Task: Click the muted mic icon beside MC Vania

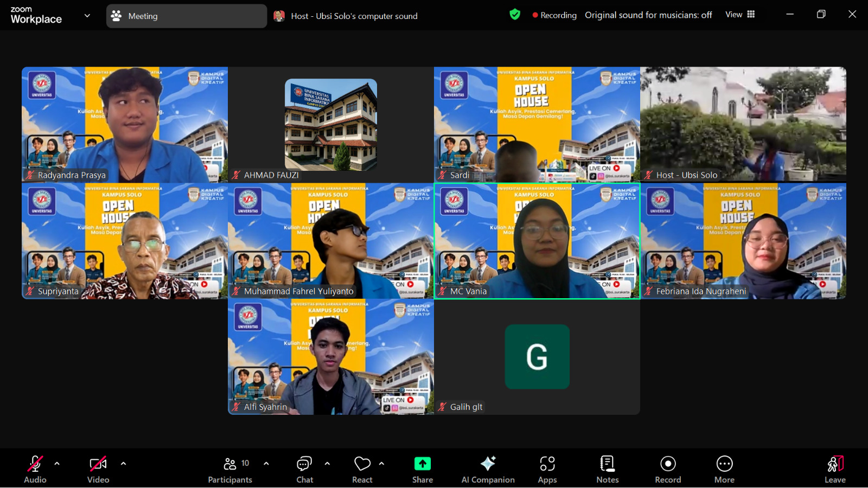Action: pyautogui.click(x=443, y=291)
